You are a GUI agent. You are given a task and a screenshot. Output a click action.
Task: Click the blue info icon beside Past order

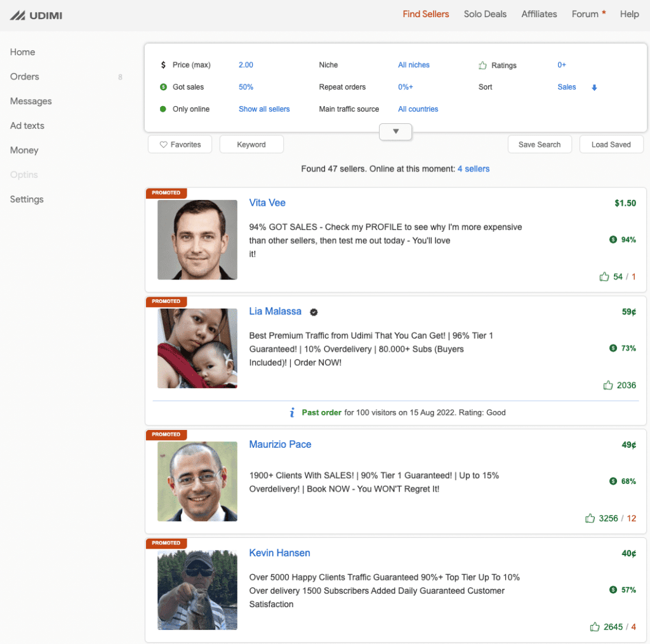(x=292, y=412)
